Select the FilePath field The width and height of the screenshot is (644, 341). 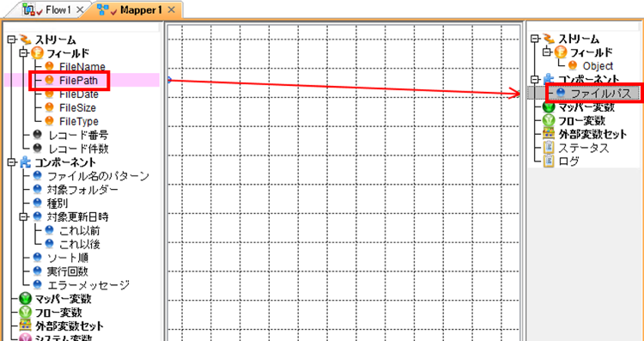coord(79,80)
